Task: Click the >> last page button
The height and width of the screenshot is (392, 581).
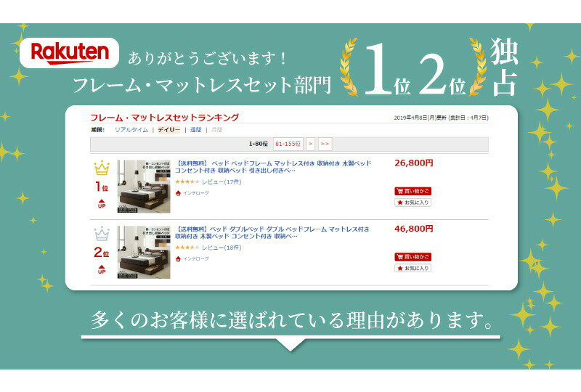Action: pyautogui.click(x=325, y=144)
